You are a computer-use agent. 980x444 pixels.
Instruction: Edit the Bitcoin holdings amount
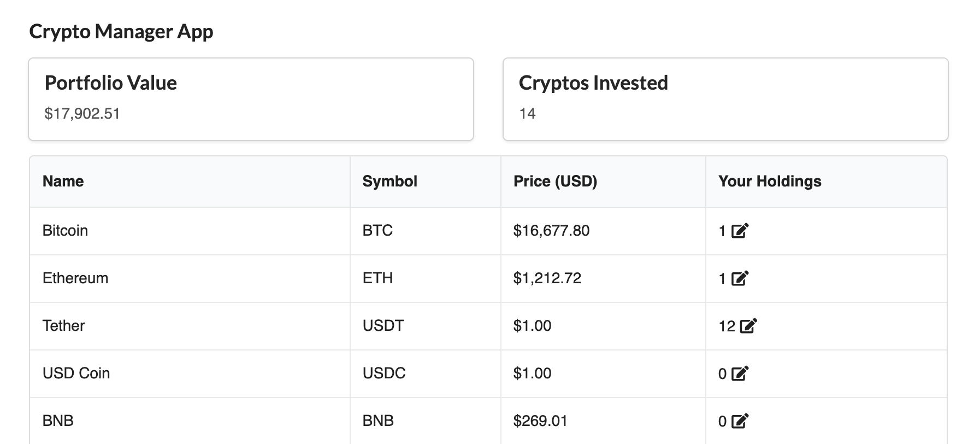(740, 231)
